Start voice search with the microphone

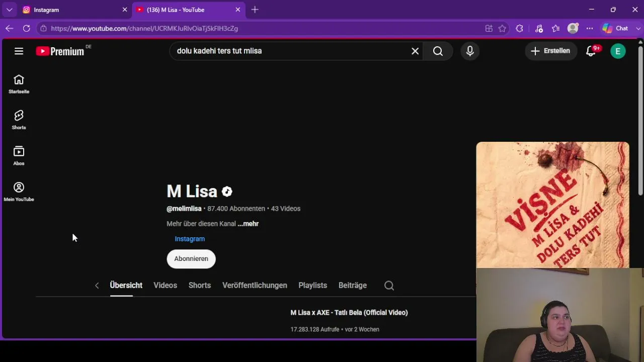pyautogui.click(x=470, y=51)
